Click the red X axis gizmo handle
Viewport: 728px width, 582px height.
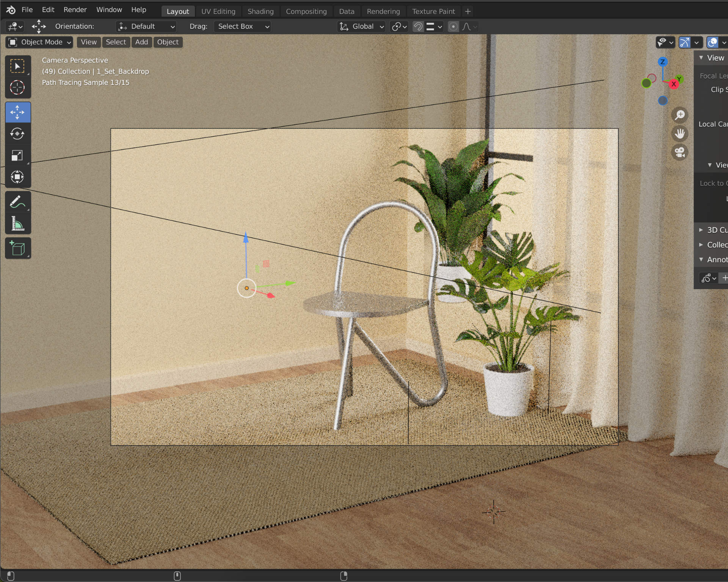pyautogui.click(x=674, y=84)
